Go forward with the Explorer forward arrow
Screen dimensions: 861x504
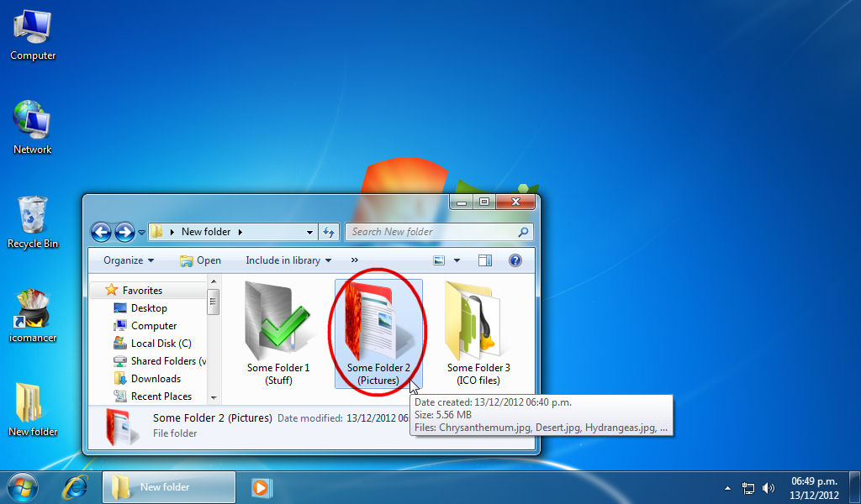124,232
